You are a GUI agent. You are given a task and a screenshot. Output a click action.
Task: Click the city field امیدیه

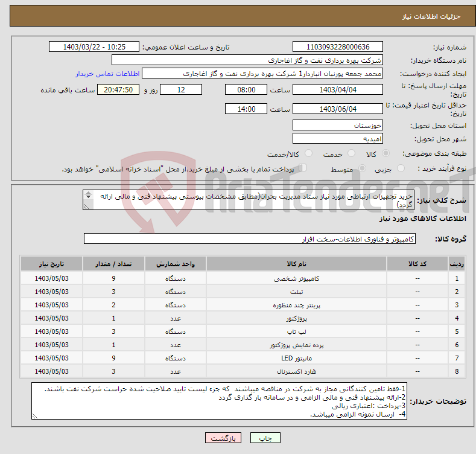(x=338, y=139)
